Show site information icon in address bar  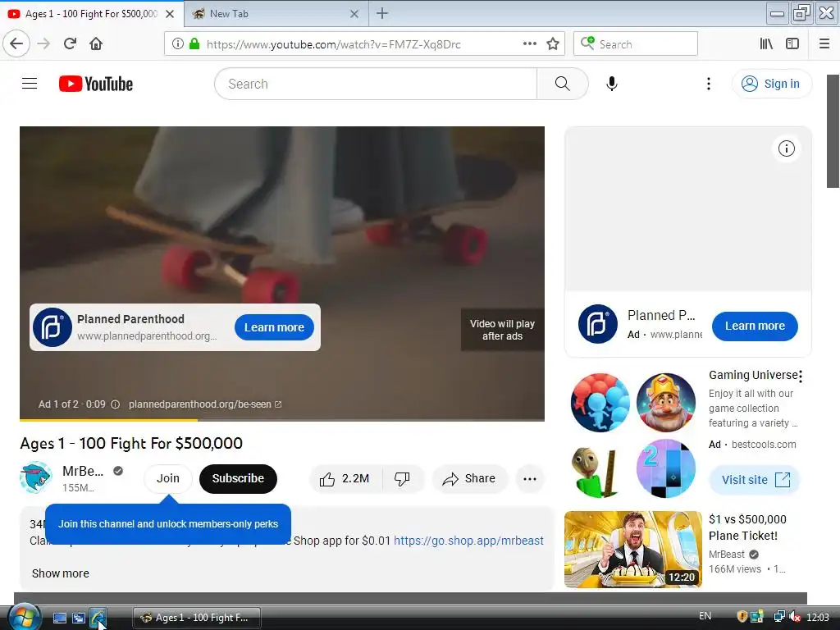pos(178,44)
